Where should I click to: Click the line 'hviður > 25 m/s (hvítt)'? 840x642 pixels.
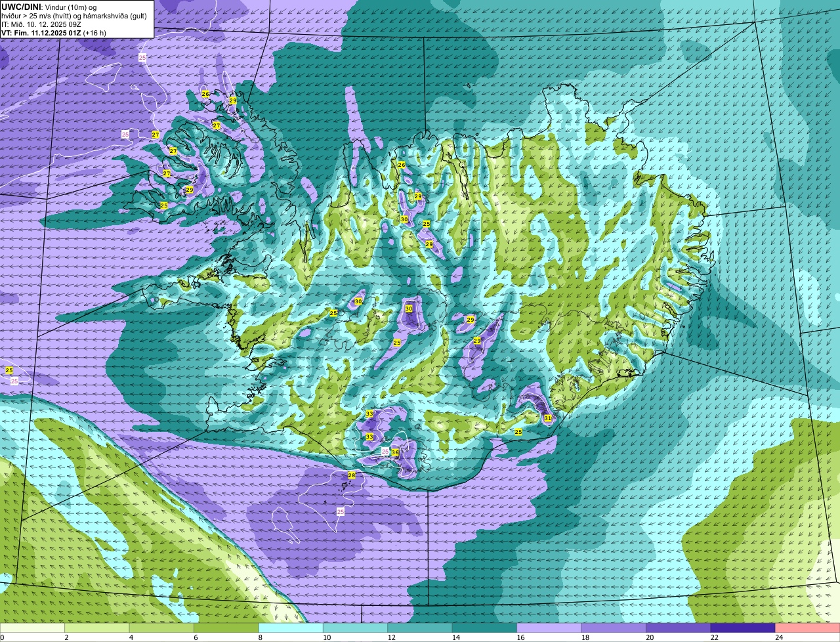pyautogui.click(x=38, y=16)
